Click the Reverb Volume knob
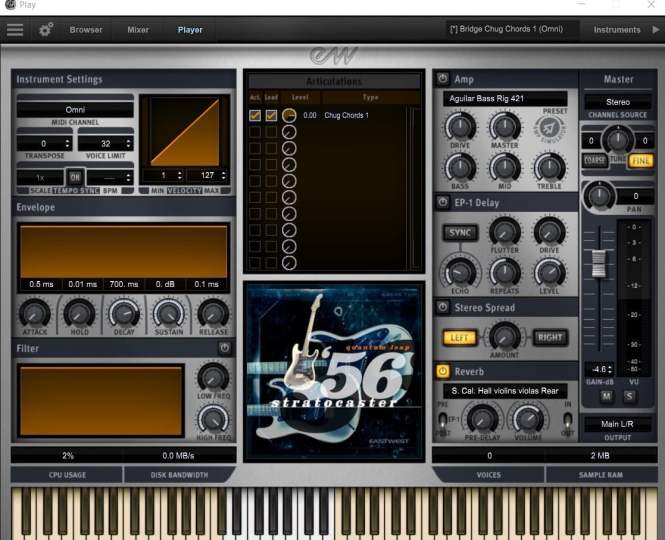Screen dimensions: 665x540 (x=528, y=419)
